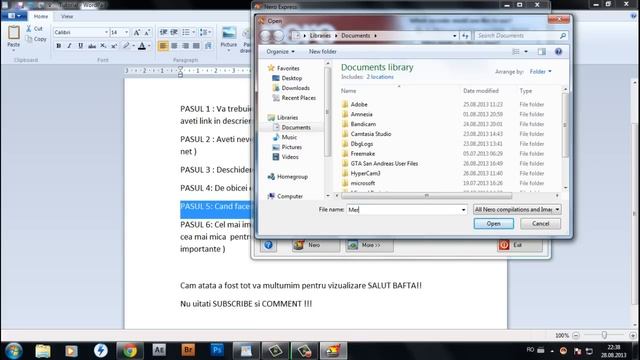Click the Exit button in Nero Express

[520, 245]
